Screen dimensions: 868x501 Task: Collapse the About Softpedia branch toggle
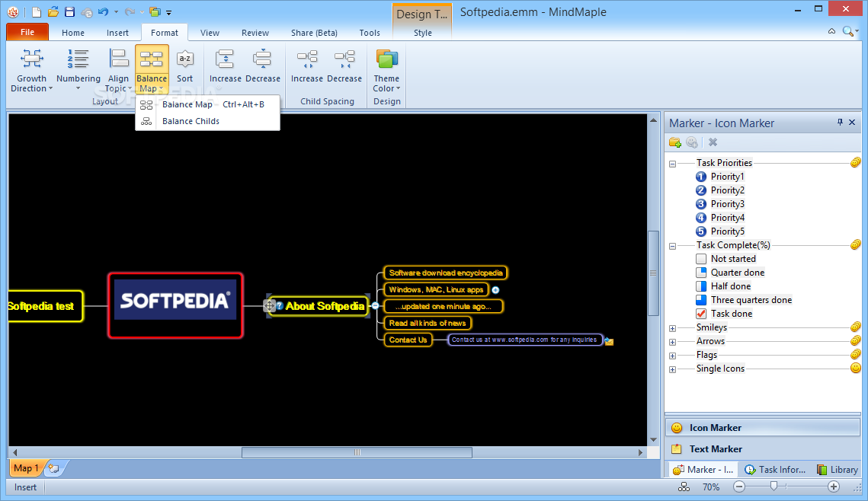click(376, 306)
